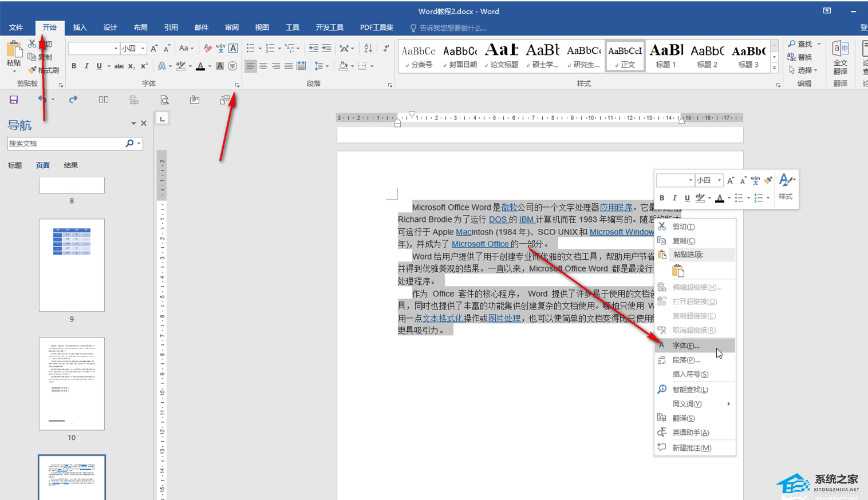Open the Microsoft Office hyperlink in document

pyautogui.click(x=480, y=244)
